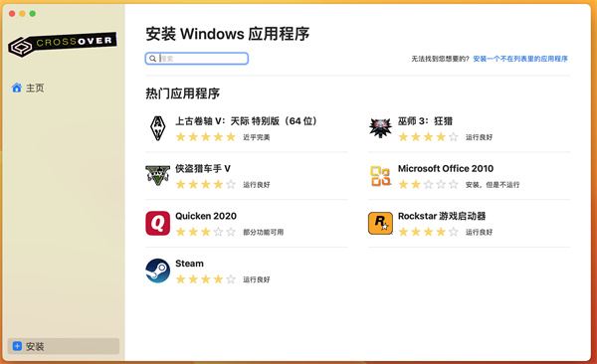Click 热门应用程序 section heading
This screenshot has width=597, height=364.
182,93
